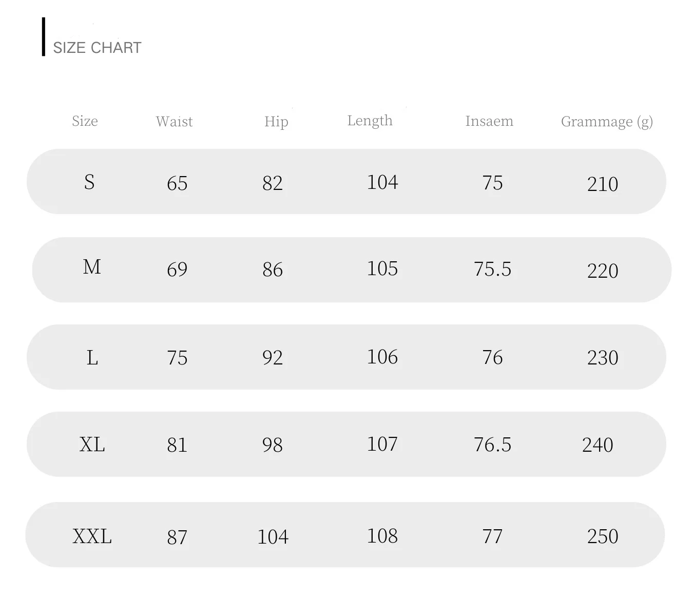This screenshot has width=693, height=616.
Task: Click waist value 65 in S row
Action: click(x=177, y=183)
